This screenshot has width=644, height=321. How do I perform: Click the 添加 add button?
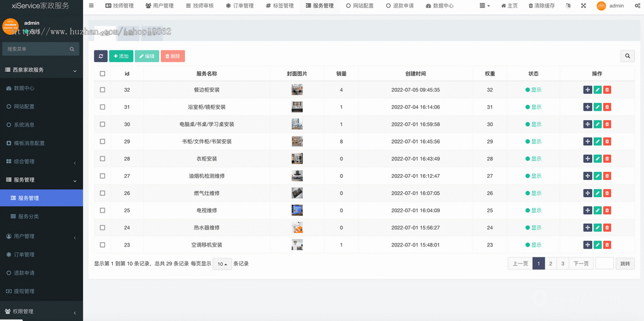click(121, 56)
